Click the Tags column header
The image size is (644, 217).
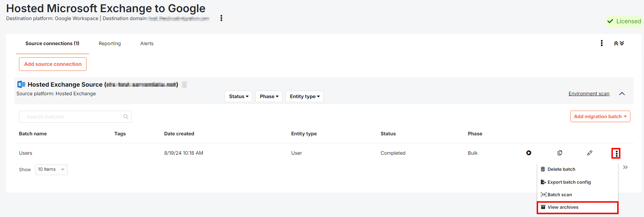120,134
